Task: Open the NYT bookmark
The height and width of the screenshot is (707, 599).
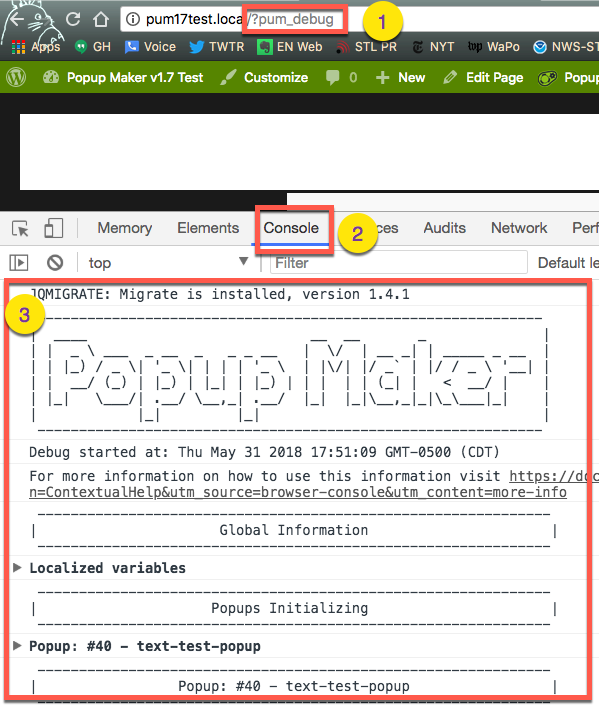Action: click(433, 47)
